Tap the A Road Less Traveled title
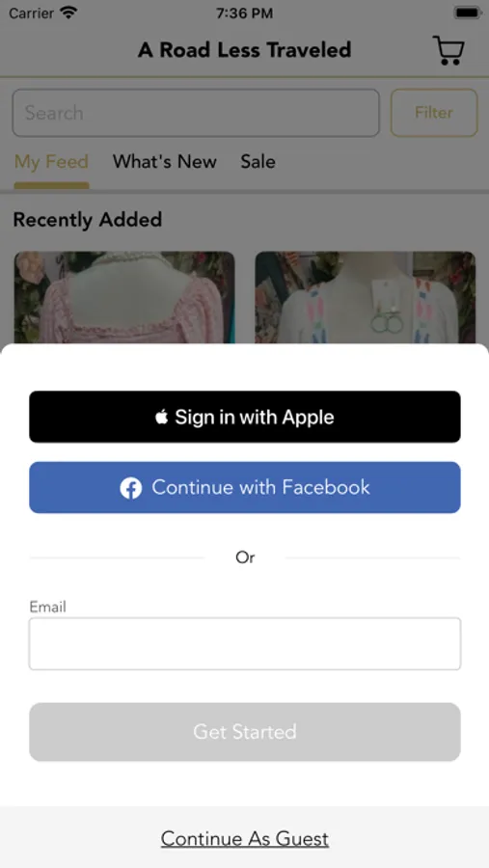The width and height of the screenshot is (489, 868). (245, 50)
